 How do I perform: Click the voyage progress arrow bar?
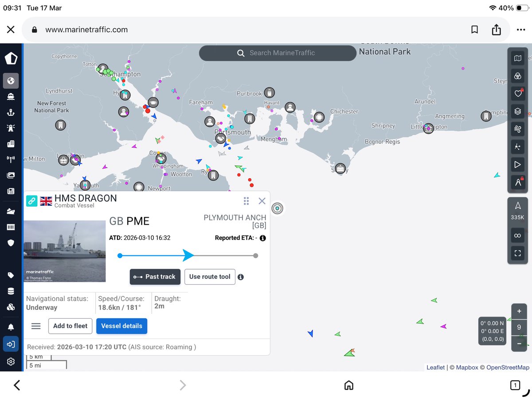[188, 255]
